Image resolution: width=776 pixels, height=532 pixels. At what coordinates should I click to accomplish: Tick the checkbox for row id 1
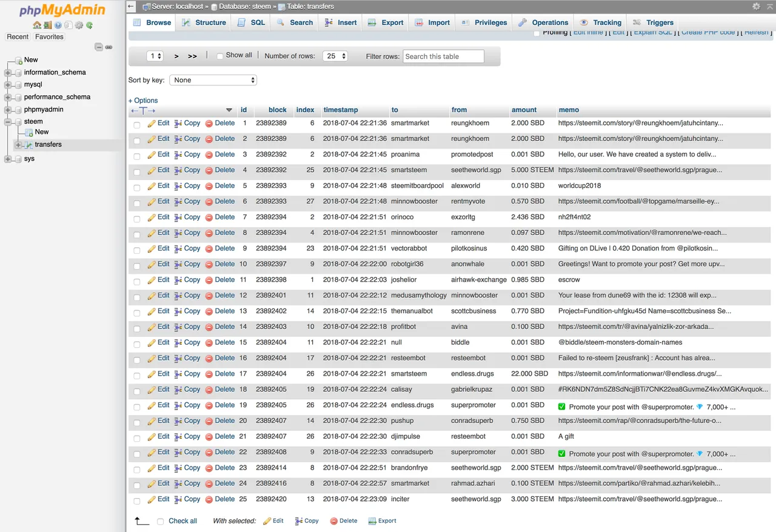pyautogui.click(x=136, y=125)
